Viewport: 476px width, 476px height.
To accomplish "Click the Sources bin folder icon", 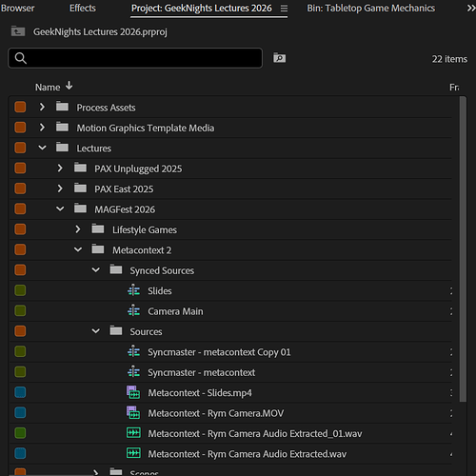I will click(116, 330).
